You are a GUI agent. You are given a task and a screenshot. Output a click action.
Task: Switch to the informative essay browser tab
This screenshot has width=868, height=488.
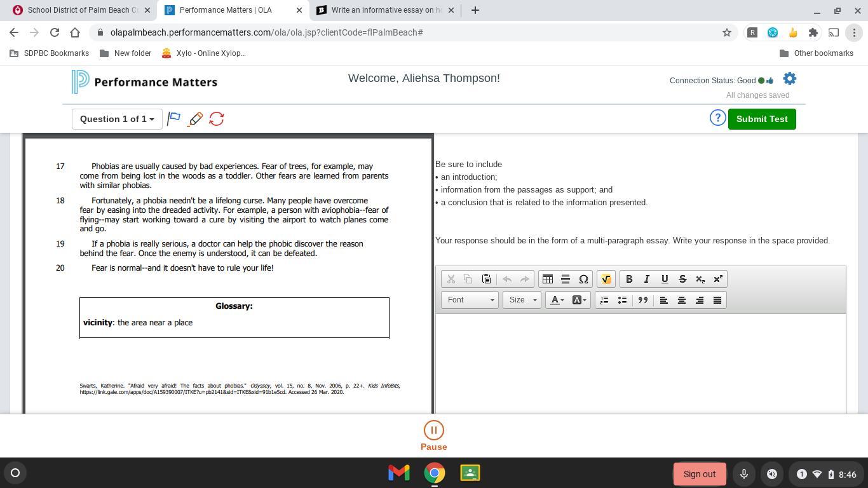coord(386,10)
